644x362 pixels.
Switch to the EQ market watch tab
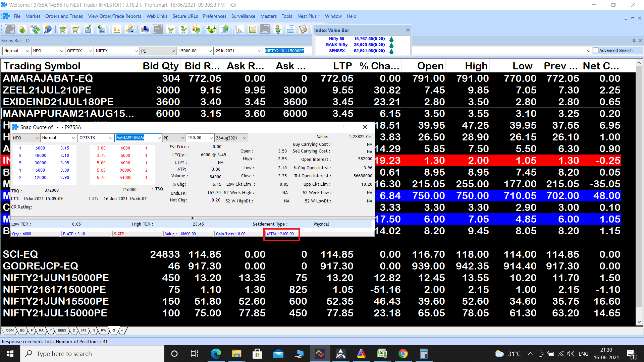pyautogui.click(x=22, y=330)
